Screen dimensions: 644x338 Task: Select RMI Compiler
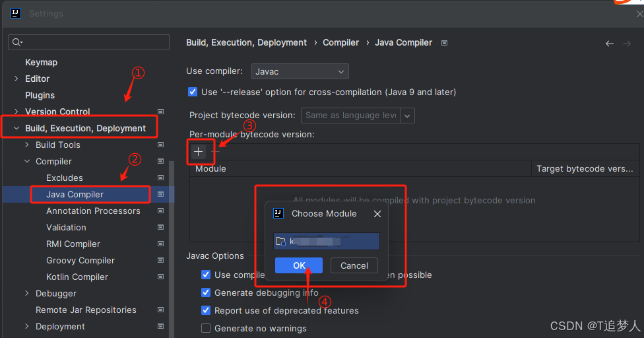pyautogui.click(x=73, y=244)
